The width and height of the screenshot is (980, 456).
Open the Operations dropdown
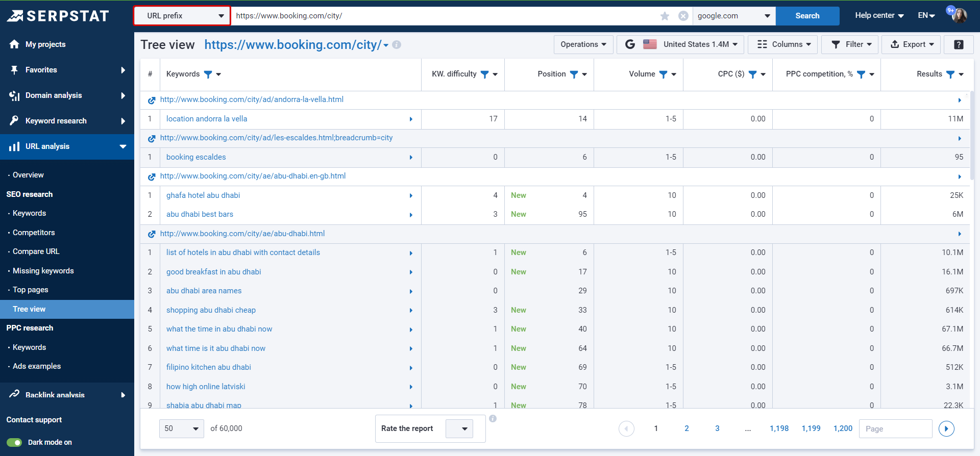tap(583, 44)
